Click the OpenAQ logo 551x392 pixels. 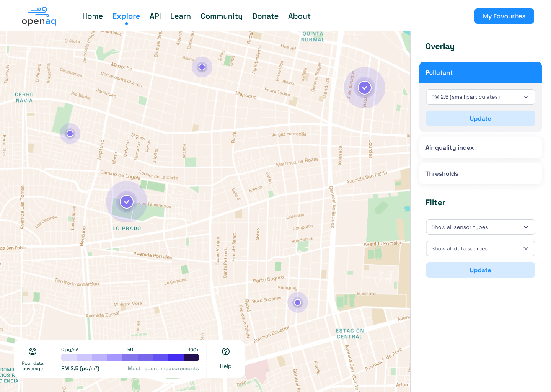(x=39, y=16)
